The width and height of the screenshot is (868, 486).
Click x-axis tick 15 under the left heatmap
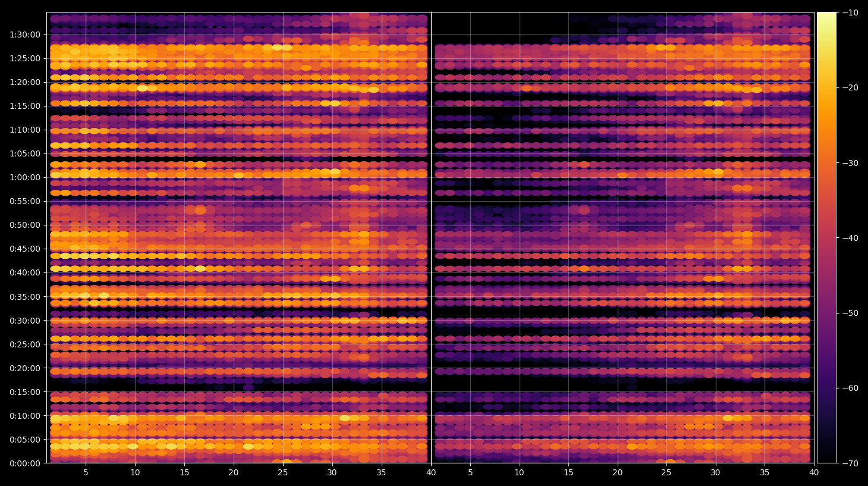point(184,473)
